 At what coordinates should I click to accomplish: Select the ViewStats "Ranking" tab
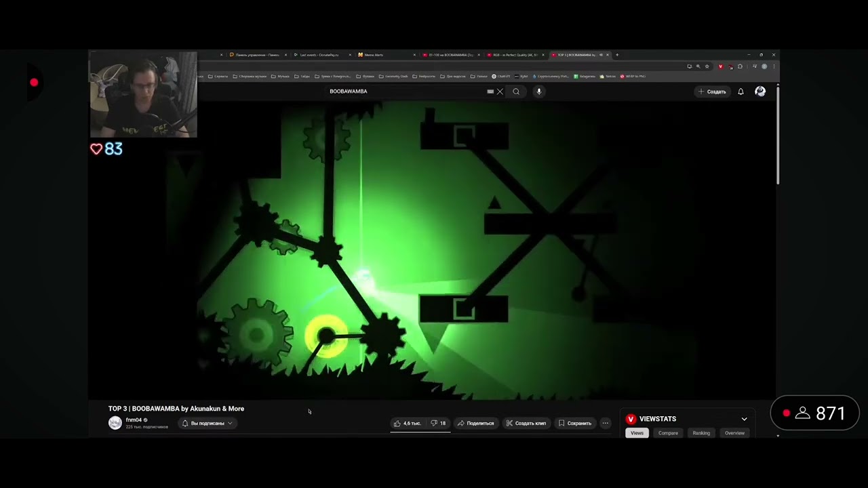pos(701,433)
